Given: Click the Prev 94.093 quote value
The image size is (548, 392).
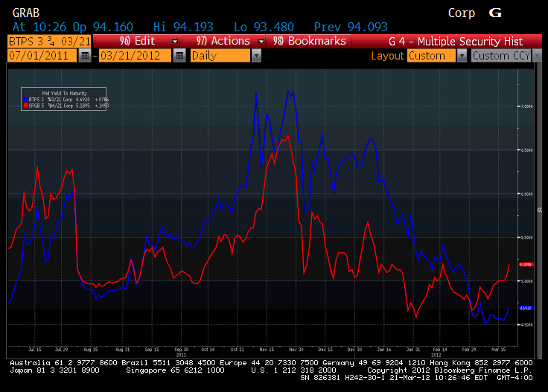Looking at the screenshot, I should (351, 27).
